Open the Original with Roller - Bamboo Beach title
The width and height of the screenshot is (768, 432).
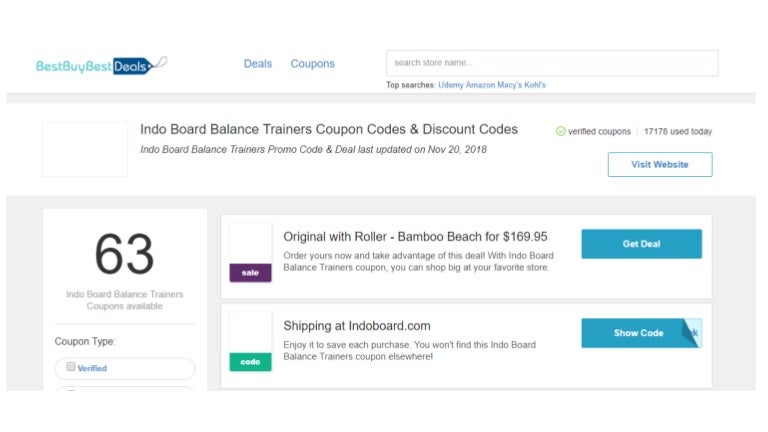pyautogui.click(x=415, y=237)
